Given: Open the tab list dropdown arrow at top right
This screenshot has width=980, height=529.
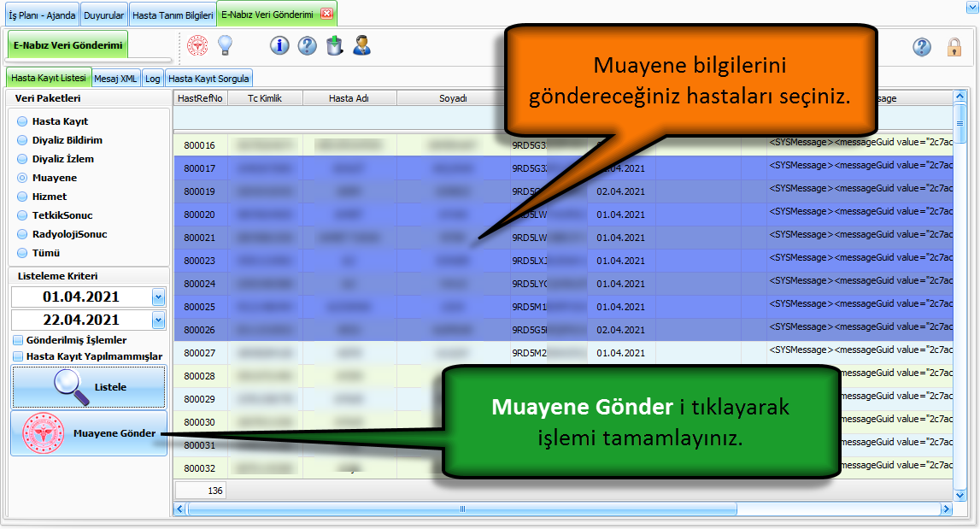Looking at the screenshot, I should pos(972,7).
